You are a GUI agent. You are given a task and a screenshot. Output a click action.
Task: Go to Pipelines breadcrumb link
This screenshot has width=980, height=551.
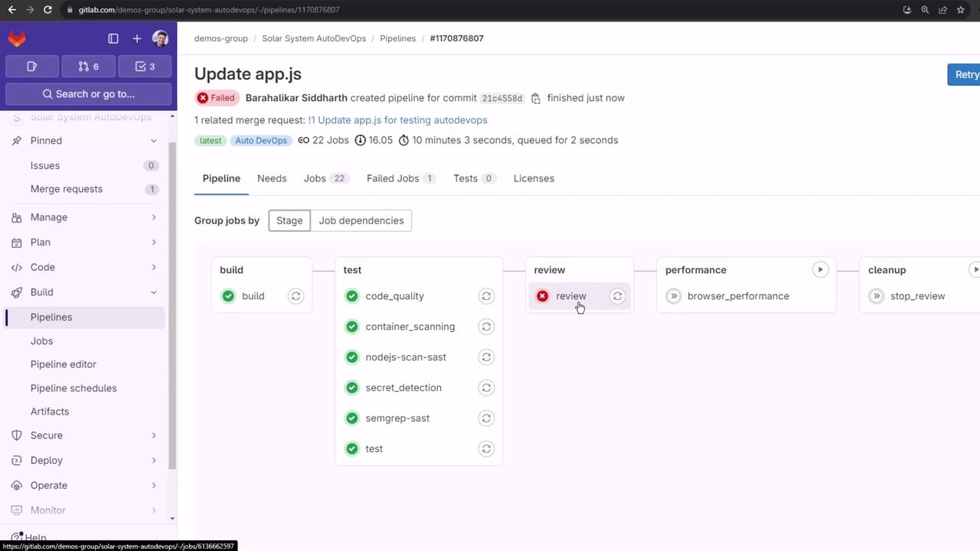pos(398,38)
